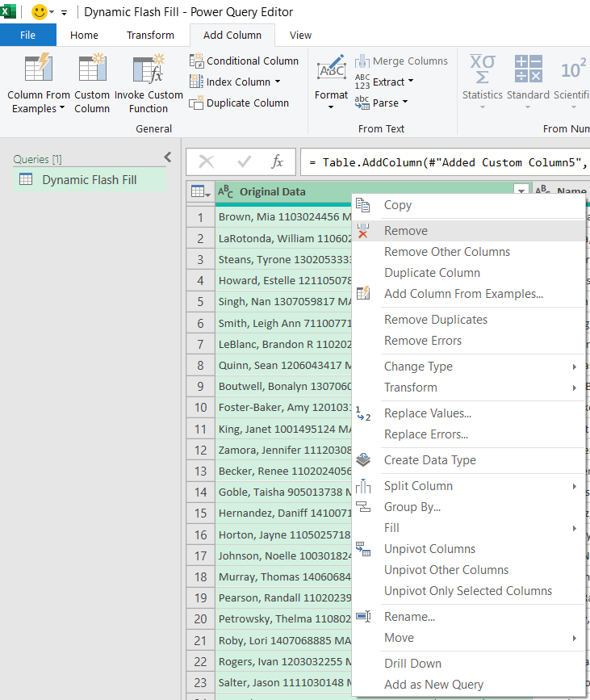Open Scientific operations icon
The width and height of the screenshot is (590, 700).
click(x=573, y=69)
